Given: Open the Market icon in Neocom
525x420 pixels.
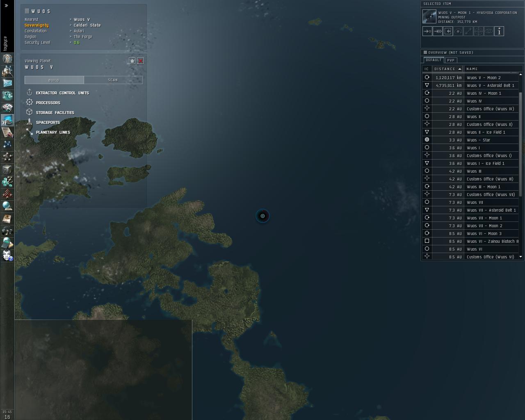Looking at the screenshot, I should (x=7, y=108).
